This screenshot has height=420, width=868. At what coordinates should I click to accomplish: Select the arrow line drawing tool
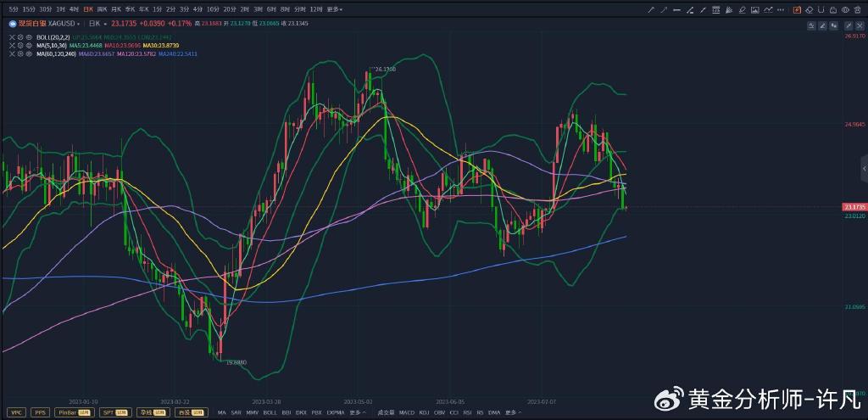664,9
